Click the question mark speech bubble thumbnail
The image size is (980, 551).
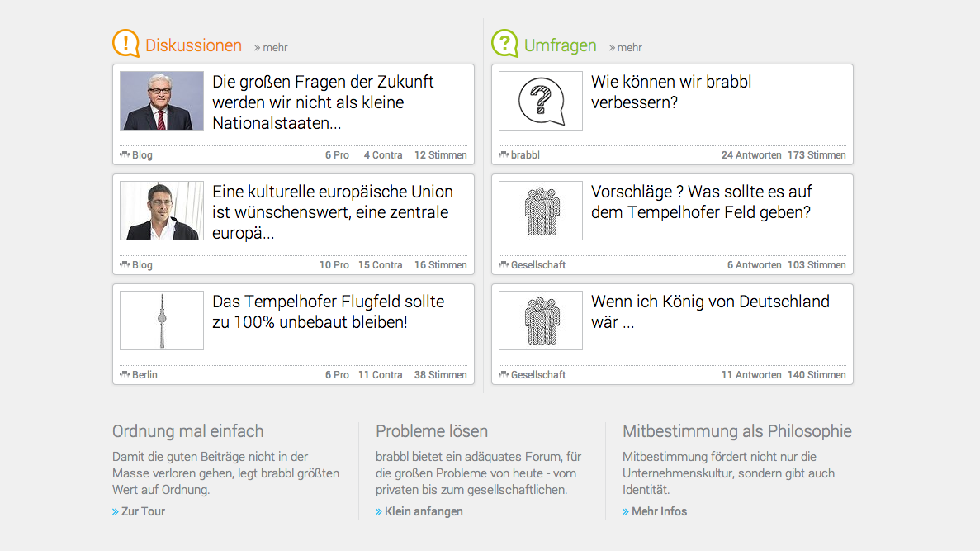(541, 101)
